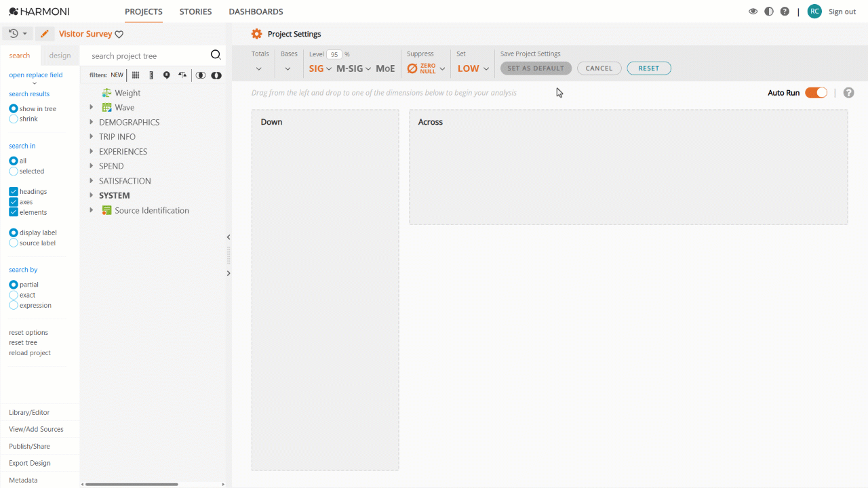Click the overlapping circles outline icon
This screenshot has height=488, width=868.
click(x=201, y=75)
